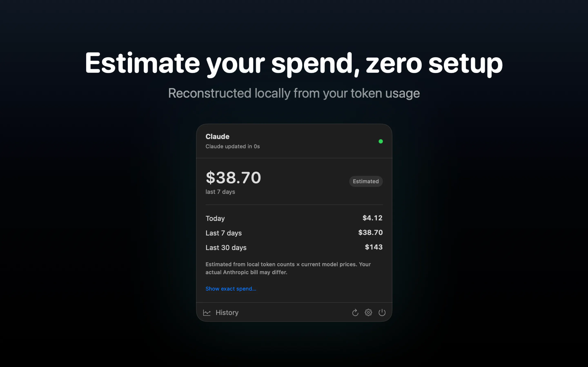Click the power quit icon
The image size is (588, 367).
382,312
